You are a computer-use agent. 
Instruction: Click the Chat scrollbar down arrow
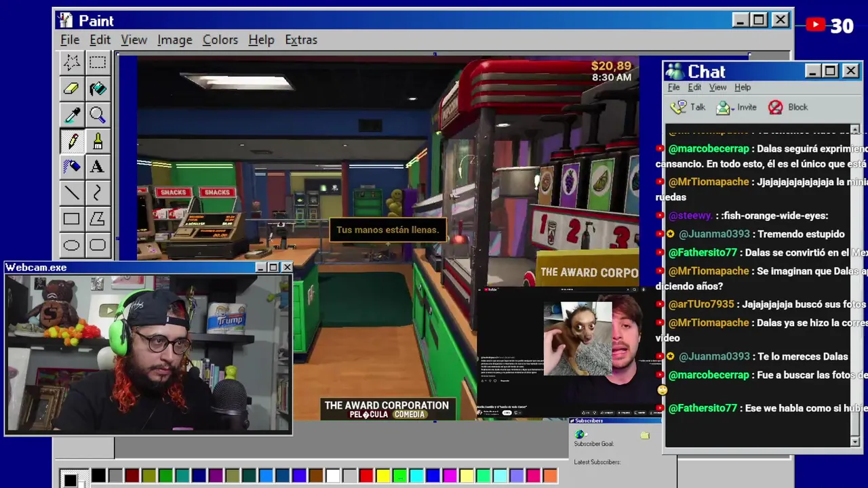(x=854, y=441)
